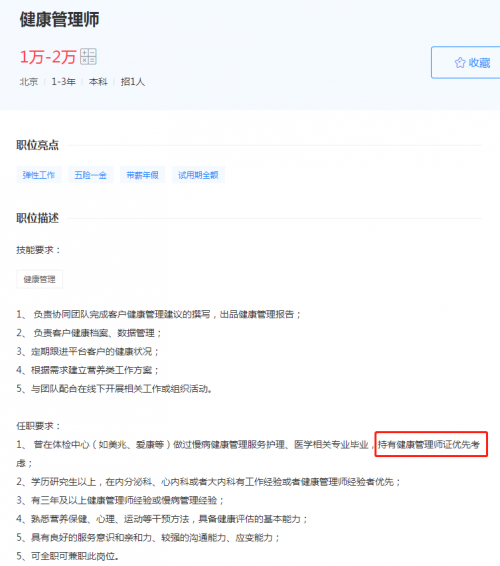Click the 北京 location label

[29, 82]
